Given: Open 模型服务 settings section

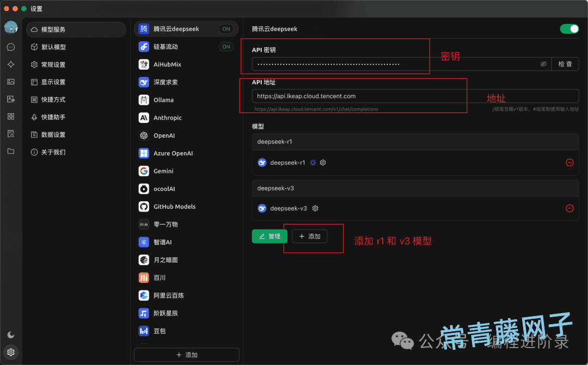Looking at the screenshot, I should (x=76, y=29).
